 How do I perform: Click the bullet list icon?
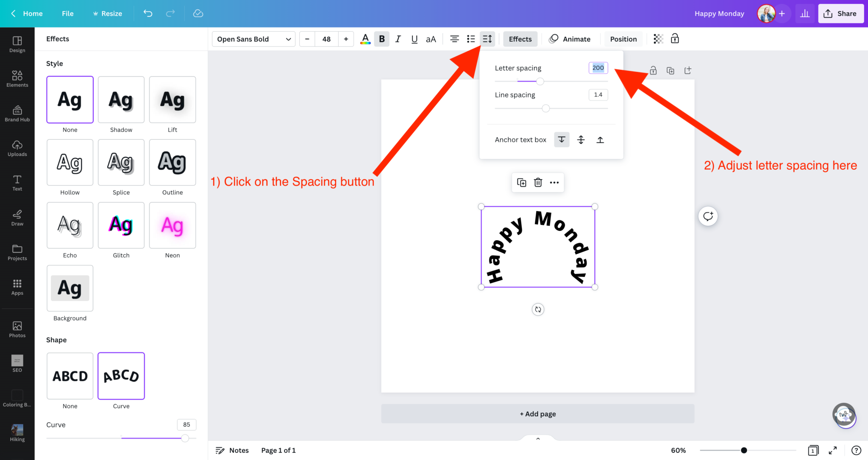[x=471, y=39]
